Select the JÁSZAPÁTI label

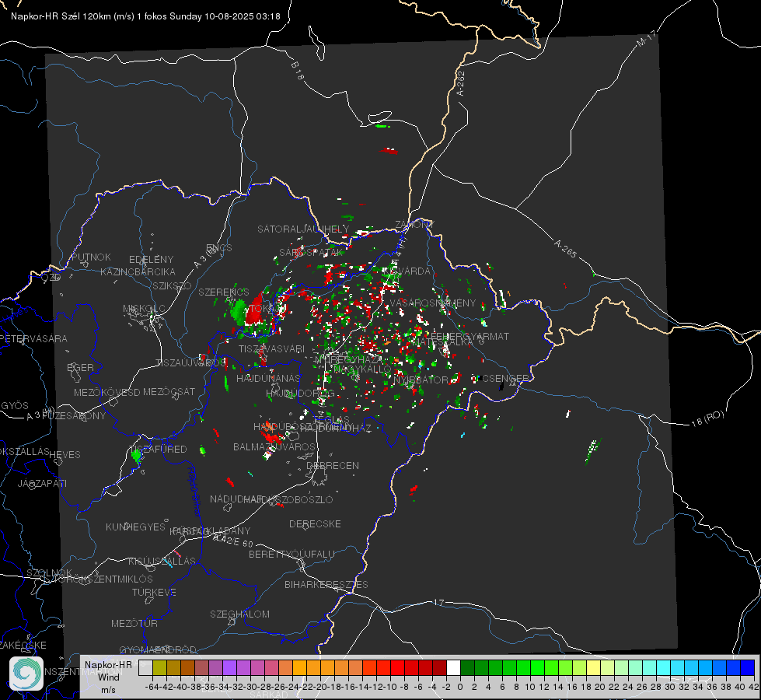coord(42,483)
